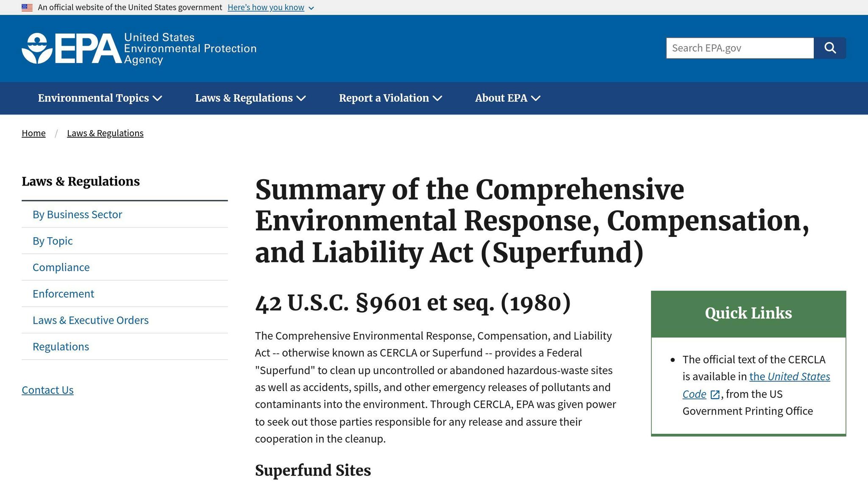868x488 pixels.
Task: Click the Superfund Sites subheading
Action: click(x=313, y=471)
